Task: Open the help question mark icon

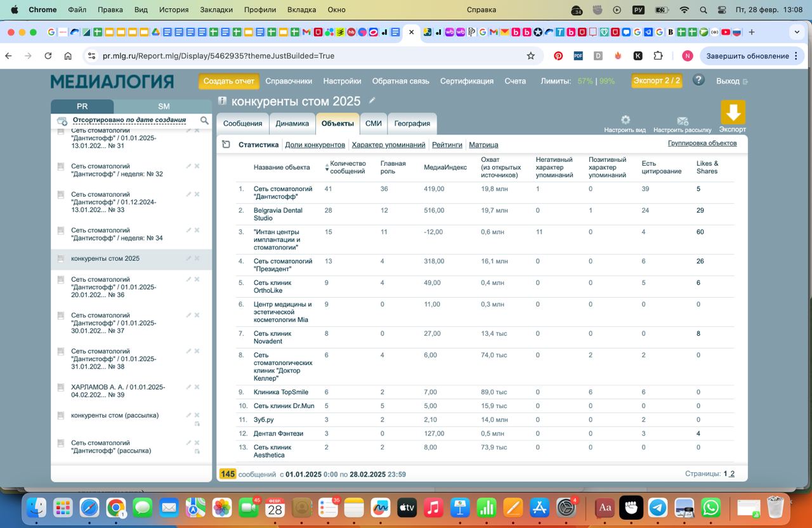Action: pos(698,80)
